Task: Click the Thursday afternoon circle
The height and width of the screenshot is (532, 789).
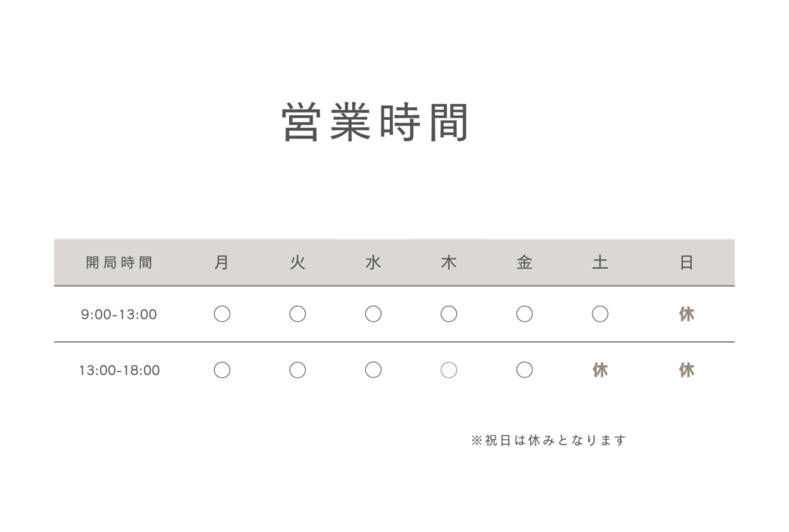Action: click(448, 370)
